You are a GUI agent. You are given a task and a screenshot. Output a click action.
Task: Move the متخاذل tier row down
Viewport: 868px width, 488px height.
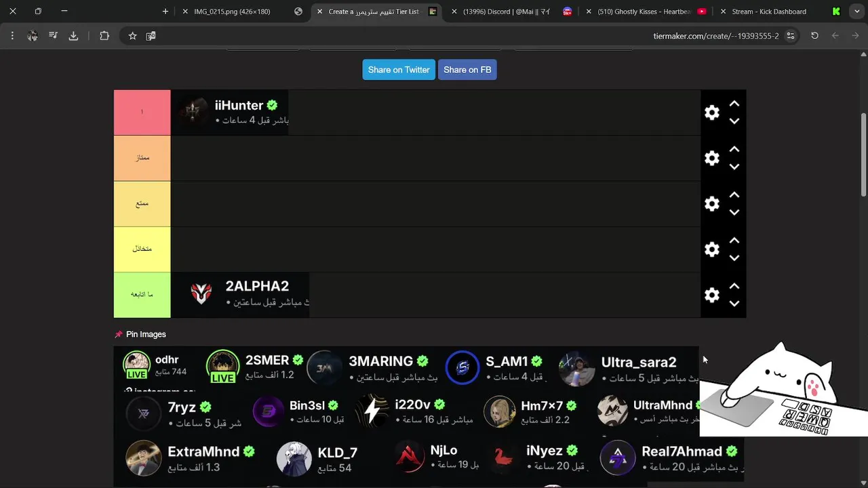click(734, 258)
